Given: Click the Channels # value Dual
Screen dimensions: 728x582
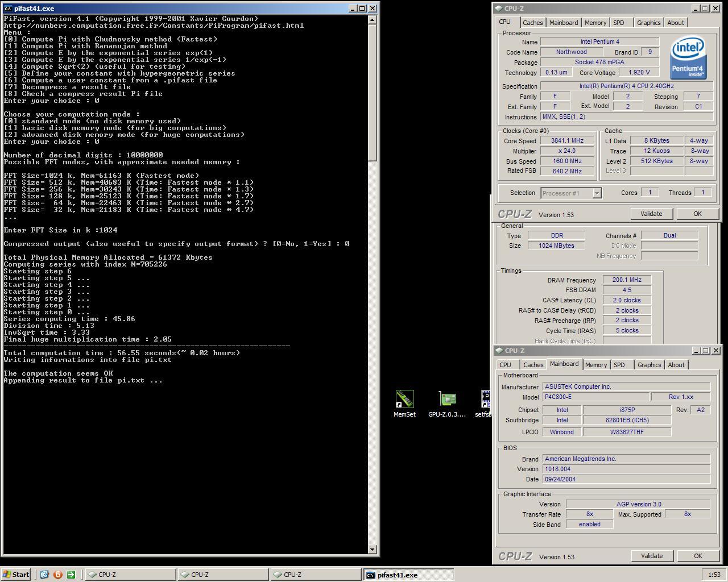Looking at the screenshot, I should 669,235.
